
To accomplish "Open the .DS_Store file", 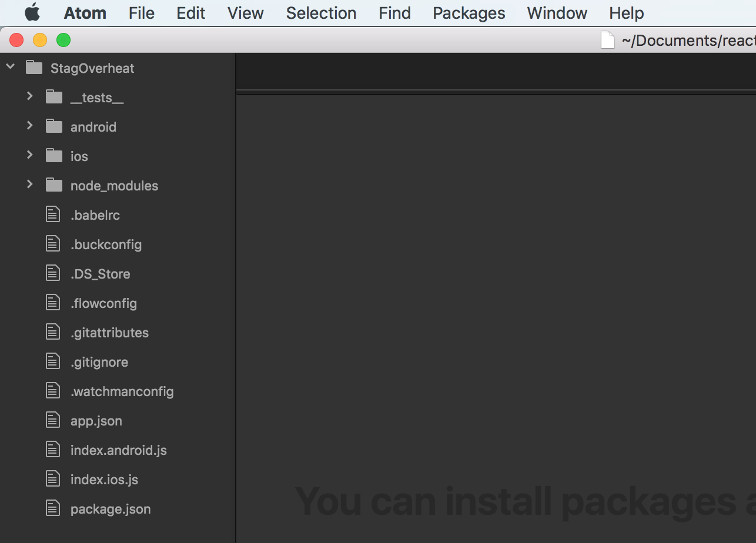I will [101, 274].
